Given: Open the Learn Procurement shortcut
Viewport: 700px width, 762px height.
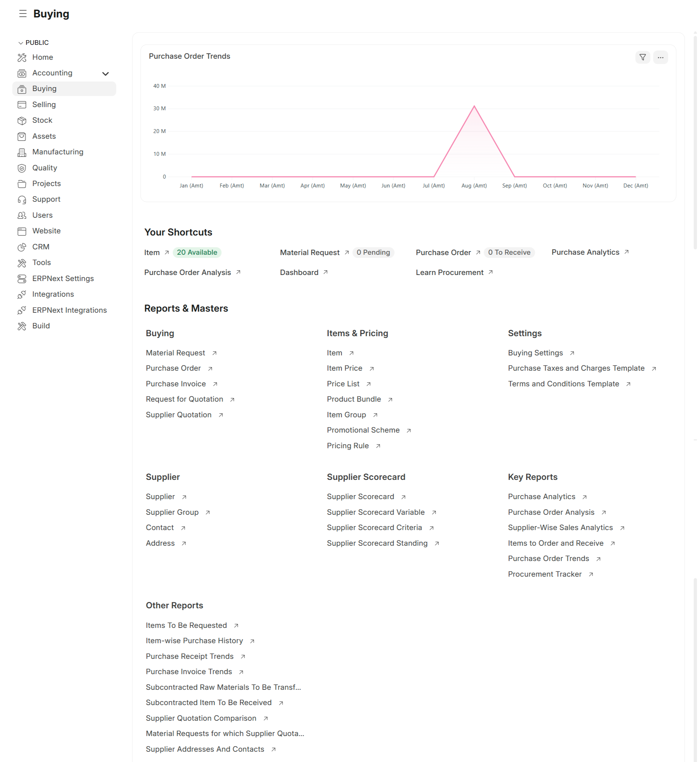Looking at the screenshot, I should tap(449, 273).
